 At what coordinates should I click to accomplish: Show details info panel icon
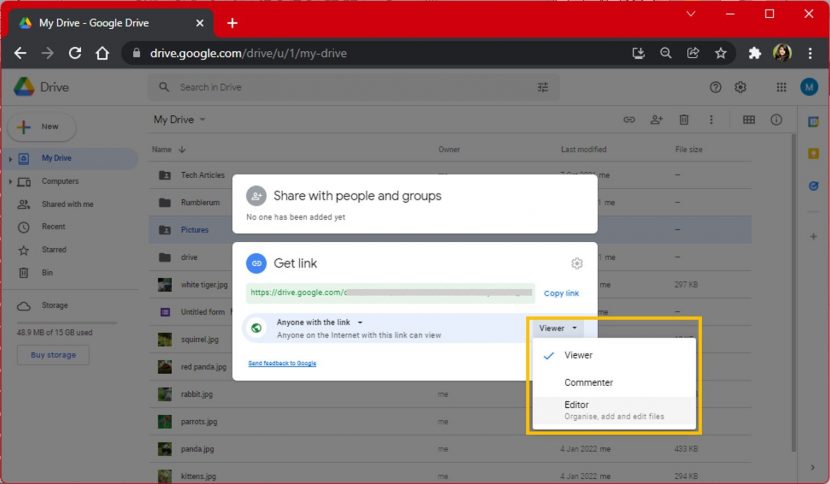point(776,120)
